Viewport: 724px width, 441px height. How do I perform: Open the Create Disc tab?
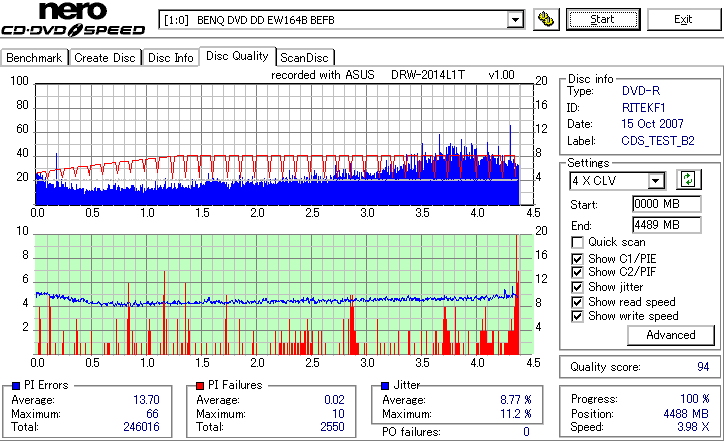tap(105, 58)
